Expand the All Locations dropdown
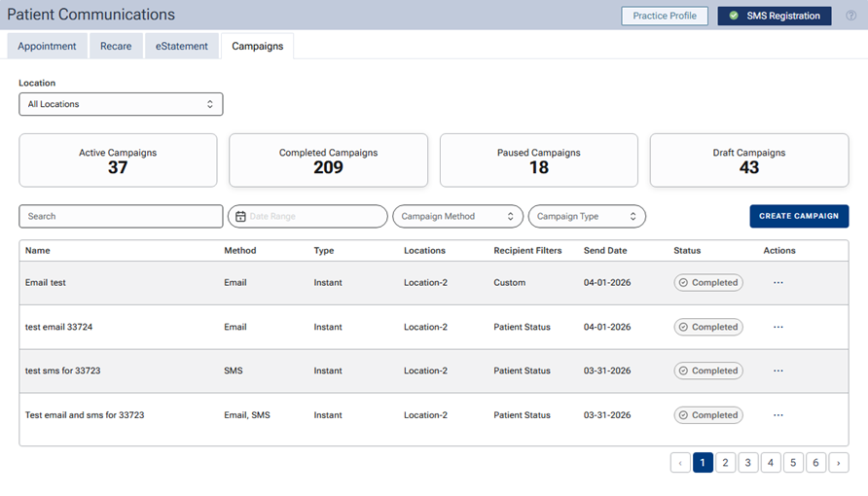Viewport: 868px width, 496px height. coord(121,104)
